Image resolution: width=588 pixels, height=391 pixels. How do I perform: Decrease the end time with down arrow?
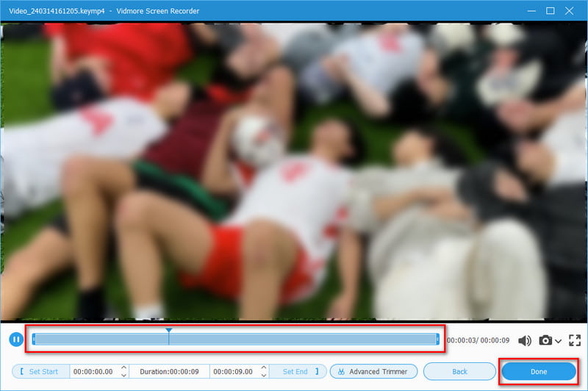click(x=263, y=375)
